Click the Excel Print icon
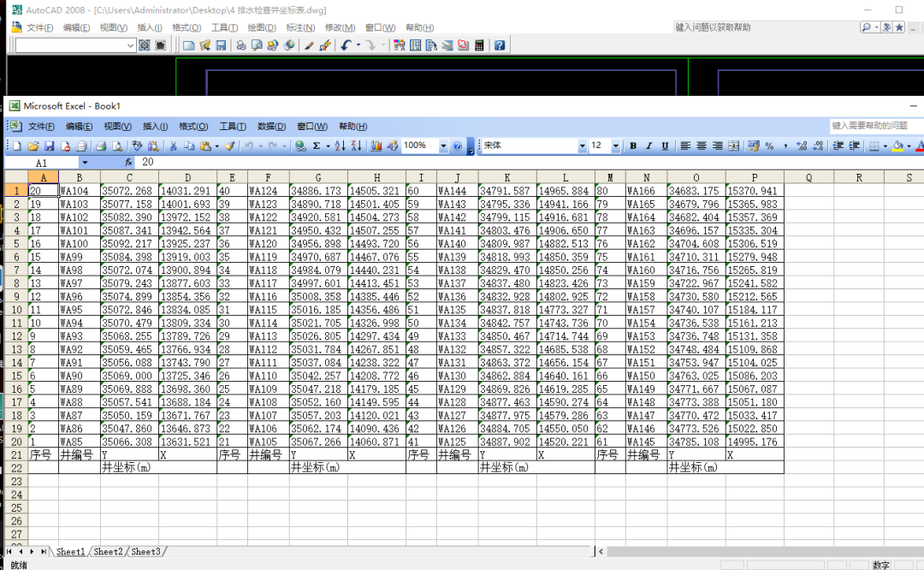This screenshot has height=570, width=924. [x=101, y=146]
